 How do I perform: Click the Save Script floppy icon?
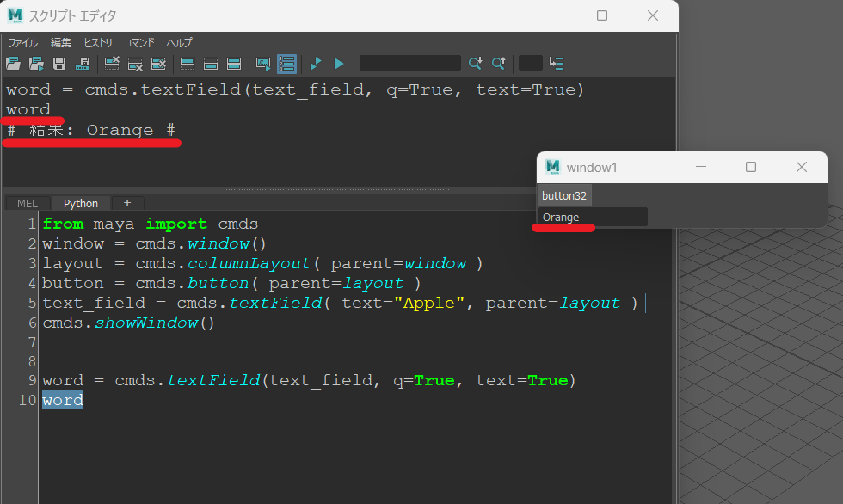(59, 63)
